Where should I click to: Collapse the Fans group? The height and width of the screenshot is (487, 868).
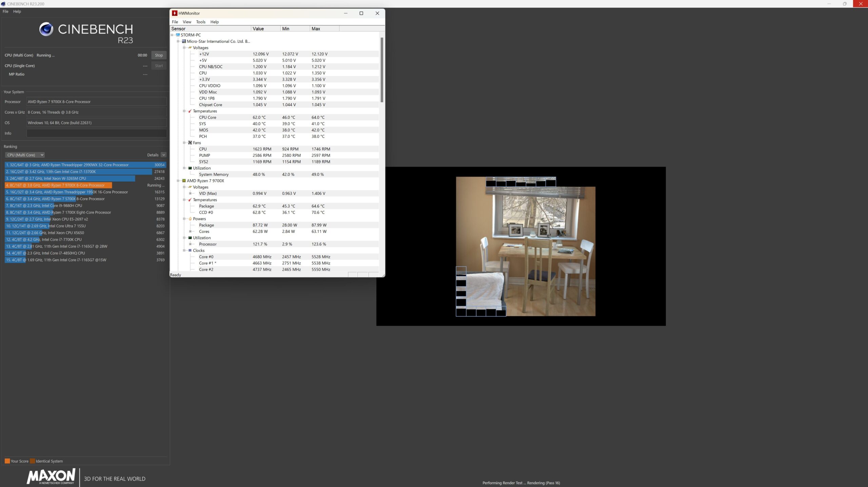184,143
